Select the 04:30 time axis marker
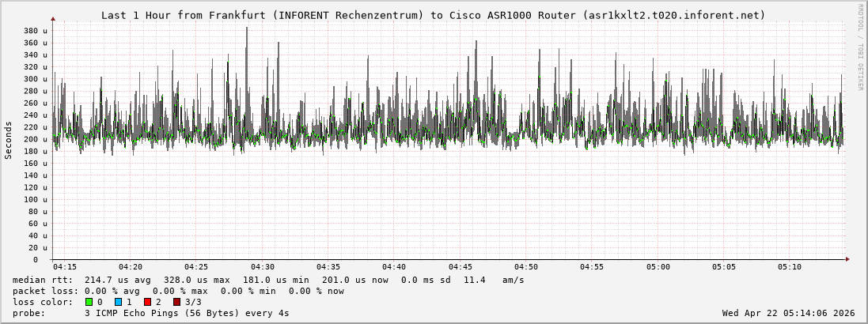The width and height of the screenshot is (868, 324). pyautogui.click(x=263, y=267)
